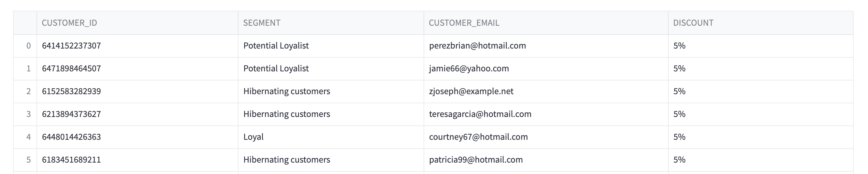Select the DISCOUNT column header

[760, 23]
